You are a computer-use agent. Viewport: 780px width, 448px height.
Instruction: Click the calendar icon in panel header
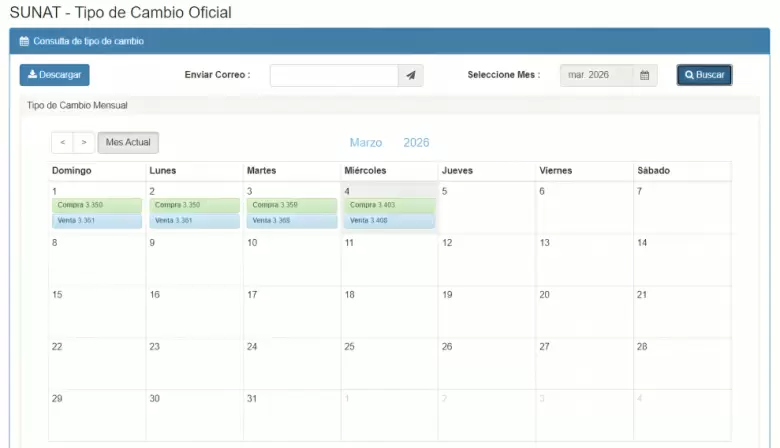tap(25, 41)
